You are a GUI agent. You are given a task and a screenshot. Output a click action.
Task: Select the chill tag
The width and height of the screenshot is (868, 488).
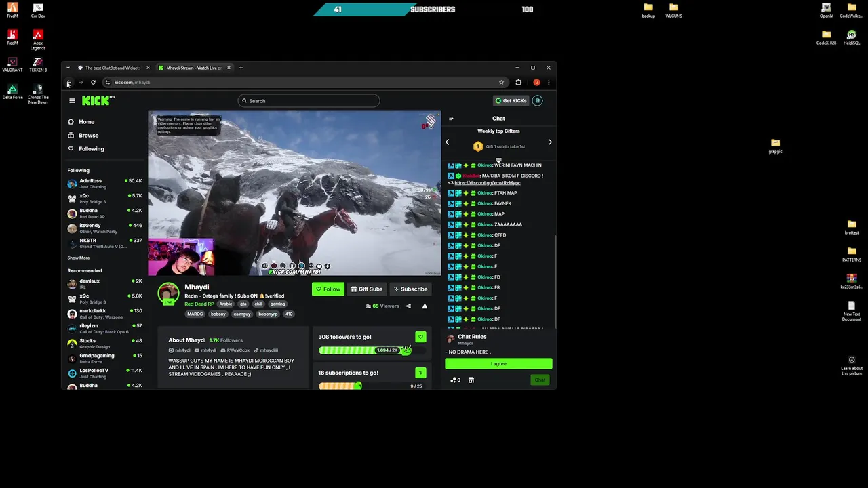point(258,304)
